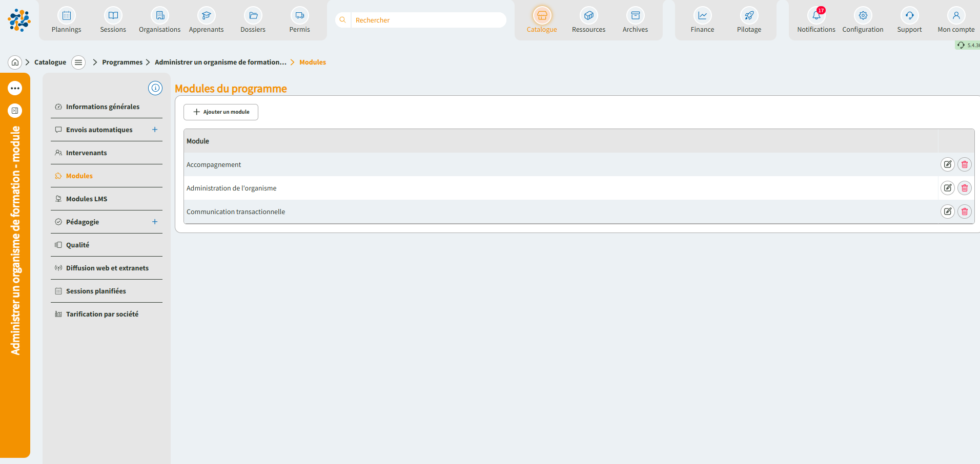Open the Pilotage rocket icon
The width and height of the screenshot is (980, 464).
[749, 16]
